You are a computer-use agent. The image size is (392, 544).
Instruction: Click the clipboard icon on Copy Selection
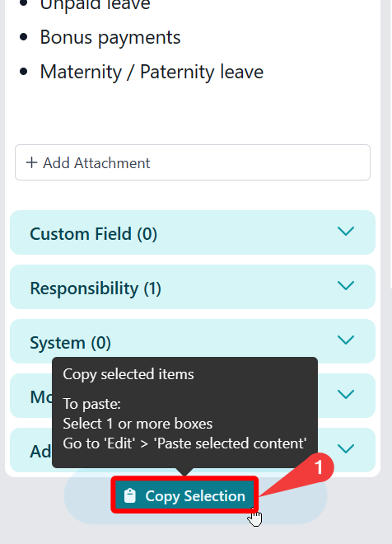tap(130, 495)
